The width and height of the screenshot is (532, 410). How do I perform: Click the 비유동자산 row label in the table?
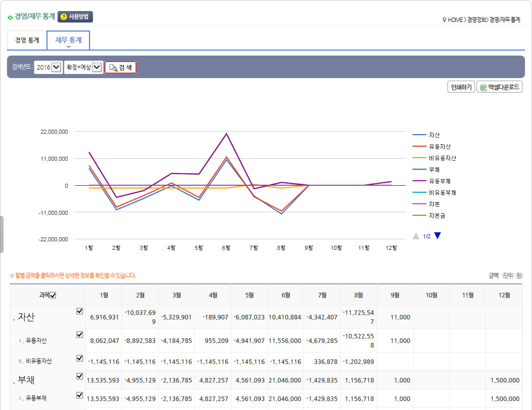tap(38, 361)
